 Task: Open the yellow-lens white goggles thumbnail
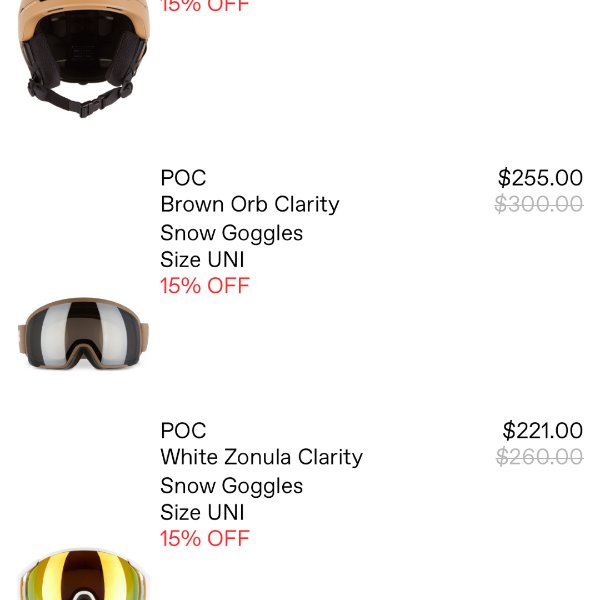tap(83, 577)
